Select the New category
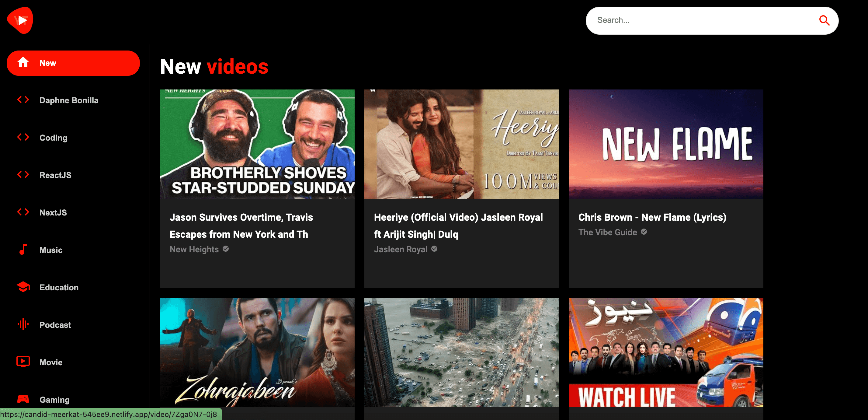The height and width of the screenshot is (420, 868). point(73,63)
